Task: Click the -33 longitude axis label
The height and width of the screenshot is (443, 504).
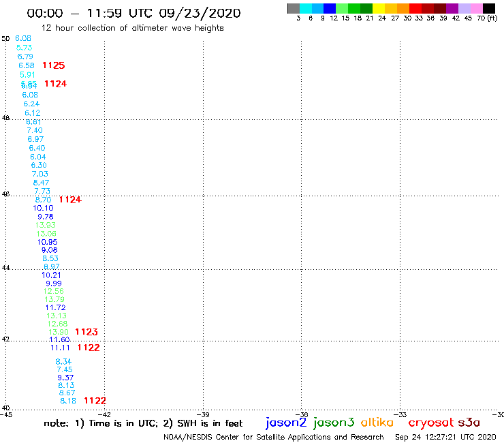Action: (x=400, y=415)
